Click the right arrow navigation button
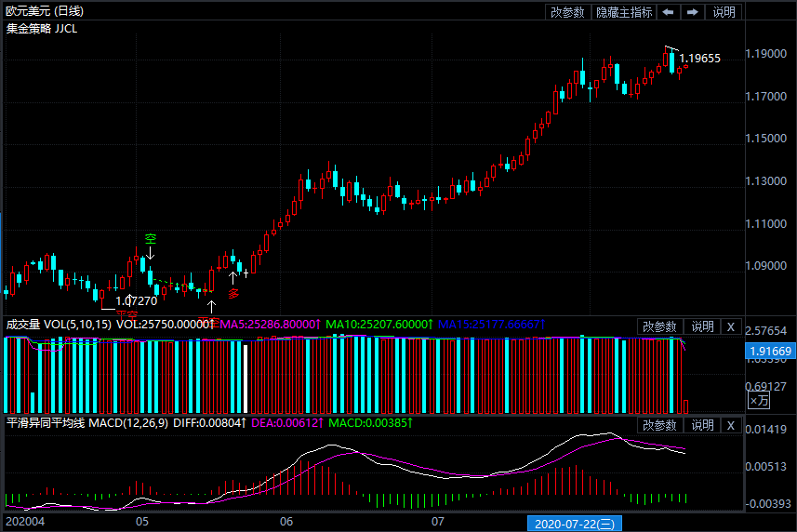 click(693, 12)
